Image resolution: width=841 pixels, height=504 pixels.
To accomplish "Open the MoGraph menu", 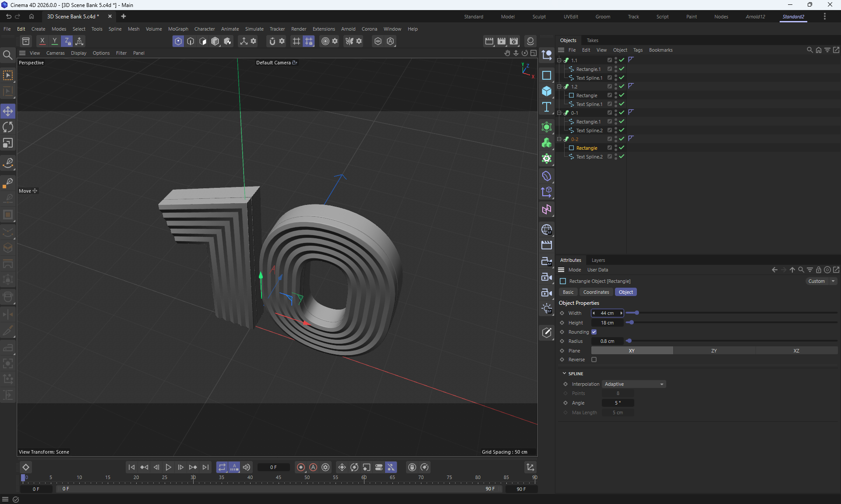I will click(178, 29).
